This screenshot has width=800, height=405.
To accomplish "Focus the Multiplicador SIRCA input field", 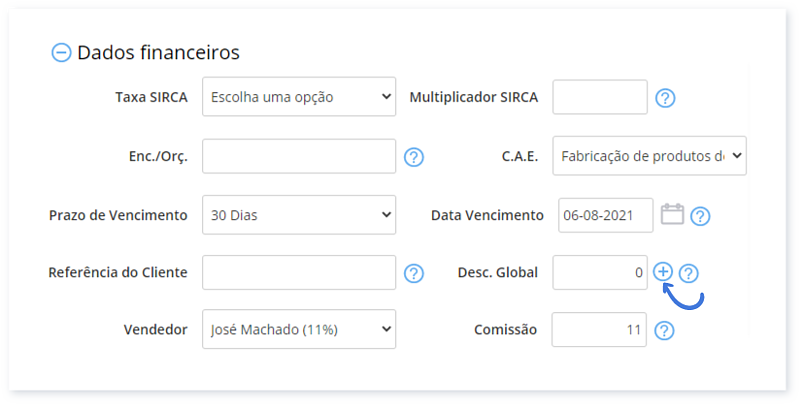I will pos(600,97).
